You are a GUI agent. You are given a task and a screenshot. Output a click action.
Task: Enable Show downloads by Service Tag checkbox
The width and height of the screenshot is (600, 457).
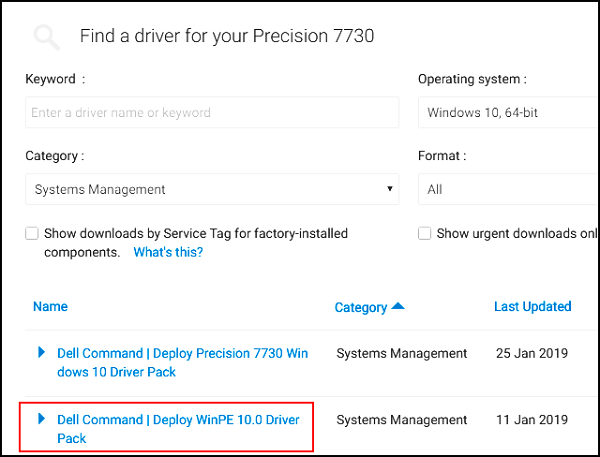tap(33, 234)
